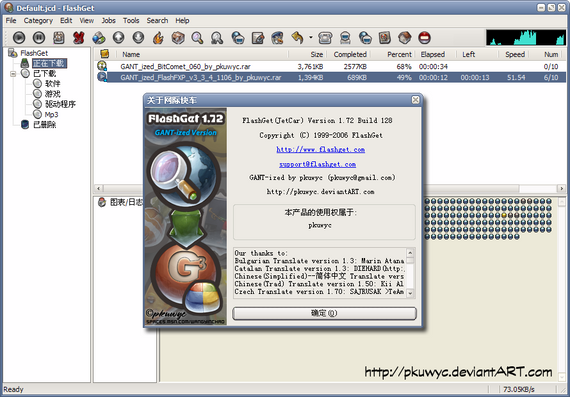Open the File menu
This screenshot has width=570, height=397.
pos(11,20)
